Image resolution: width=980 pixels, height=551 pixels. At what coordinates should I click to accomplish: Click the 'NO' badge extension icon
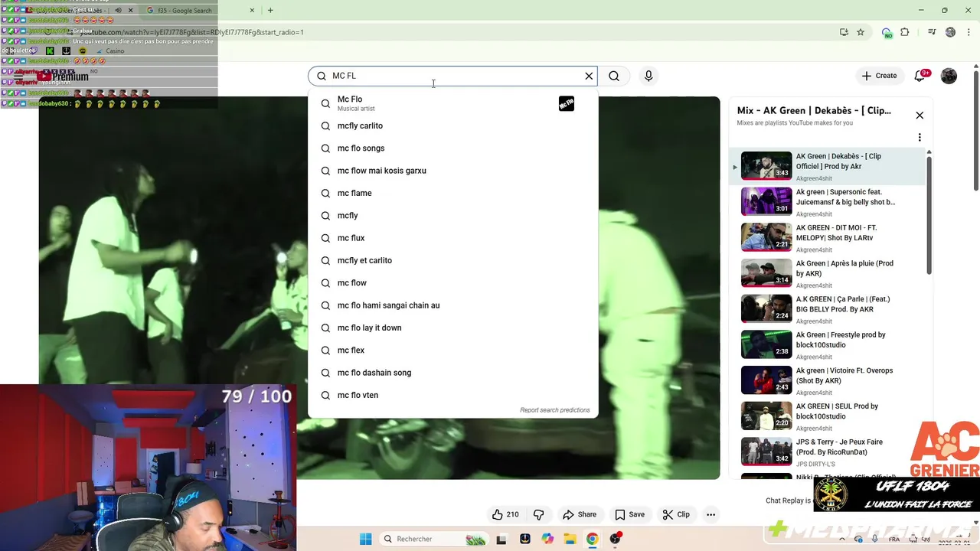[x=887, y=32]
